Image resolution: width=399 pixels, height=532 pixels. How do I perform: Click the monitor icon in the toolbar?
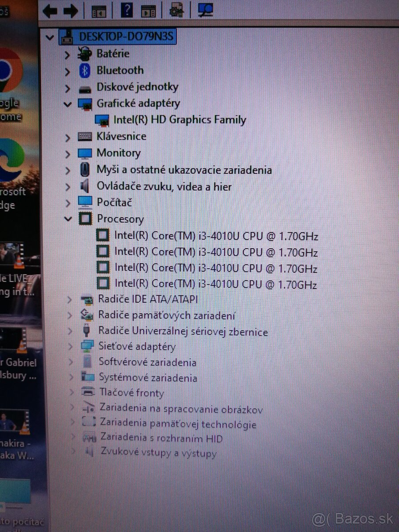[x=205, y=10]
